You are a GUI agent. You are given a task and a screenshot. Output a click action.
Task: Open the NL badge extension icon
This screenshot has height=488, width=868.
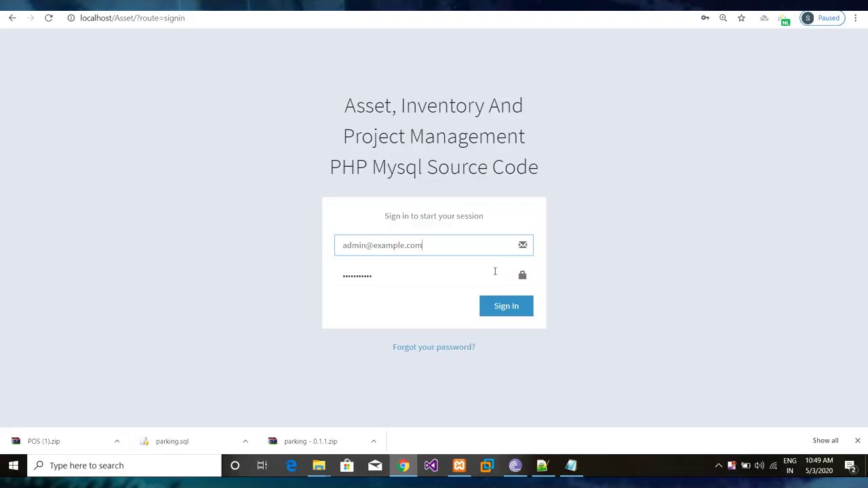(x=784, y=20)
